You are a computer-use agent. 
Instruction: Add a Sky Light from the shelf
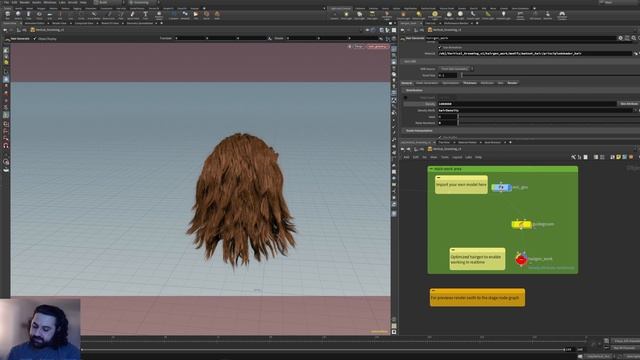click(449, 15)
